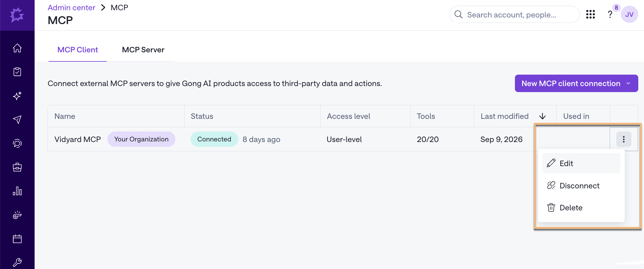
Task: Choose Disconnect from the row menu
Action: click(x=581, y=186)
